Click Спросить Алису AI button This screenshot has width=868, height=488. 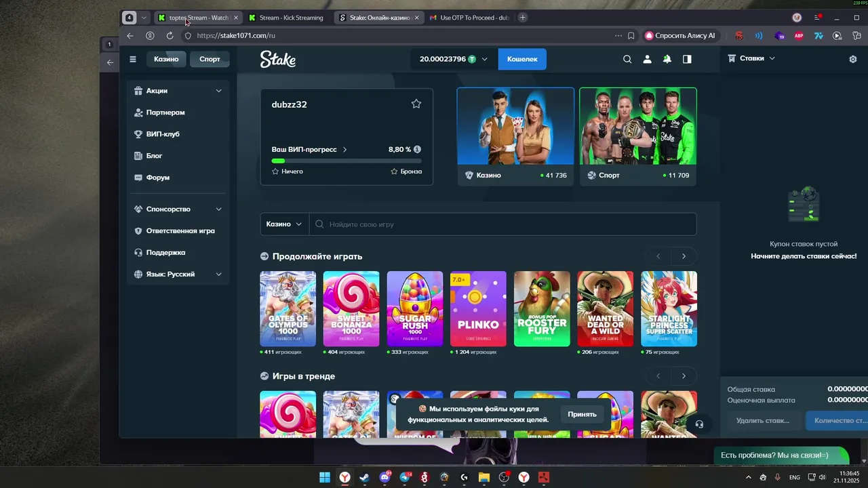[x=680, y=35]
